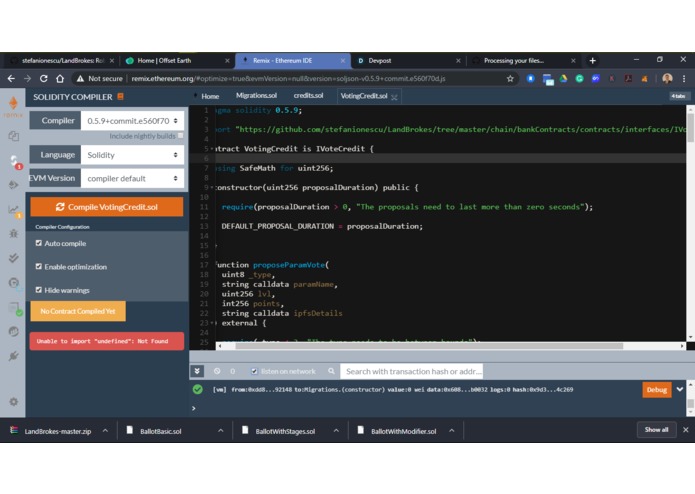Collapse the contract VotingCredit fold arrow
This screenshot has width=695, height=494.
(x=212, y=149)
